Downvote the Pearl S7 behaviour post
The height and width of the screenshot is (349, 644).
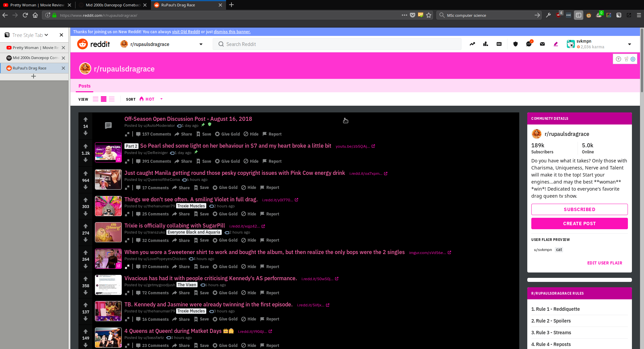point(86,160)
